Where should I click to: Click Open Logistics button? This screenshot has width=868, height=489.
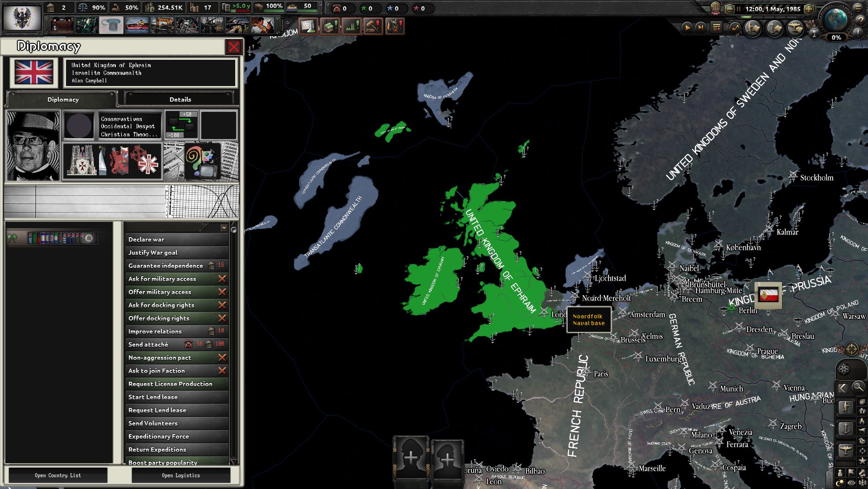181,475
